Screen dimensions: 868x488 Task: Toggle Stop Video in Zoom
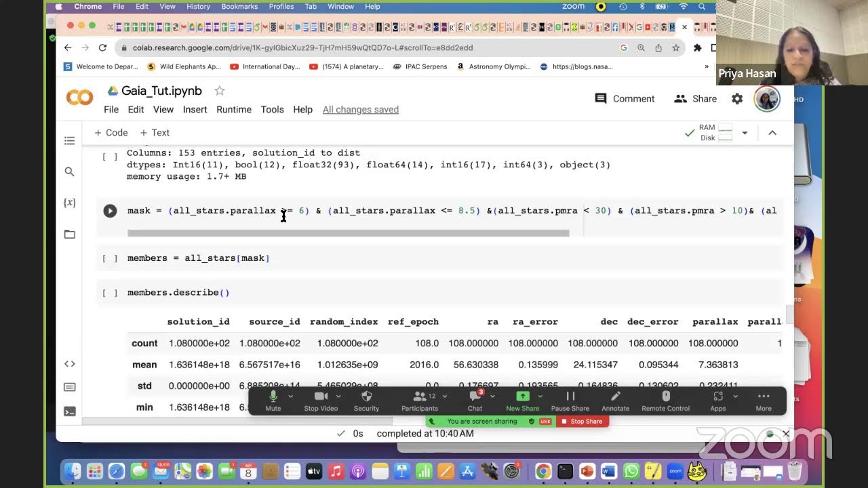click(x=321, y=401)
